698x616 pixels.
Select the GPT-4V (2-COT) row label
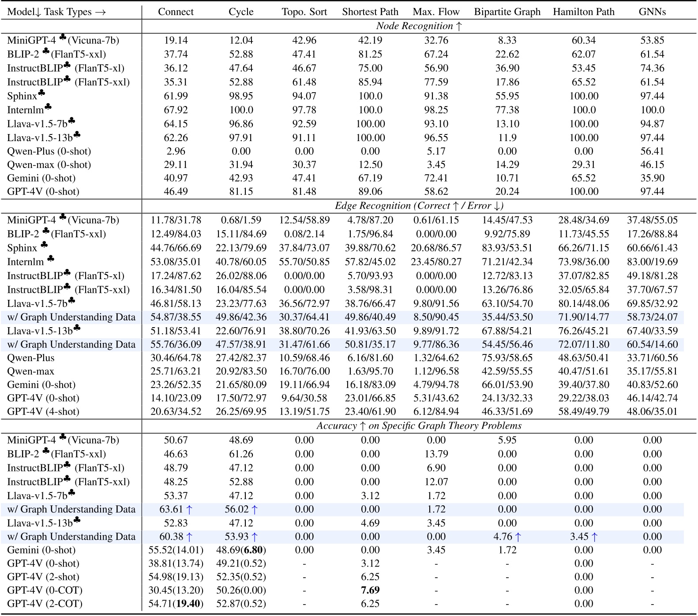[x=45, y=604]
